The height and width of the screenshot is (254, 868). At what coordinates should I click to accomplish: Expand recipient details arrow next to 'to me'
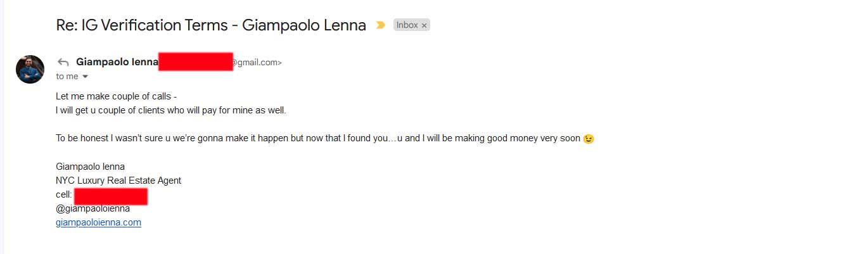coord(86,77)
